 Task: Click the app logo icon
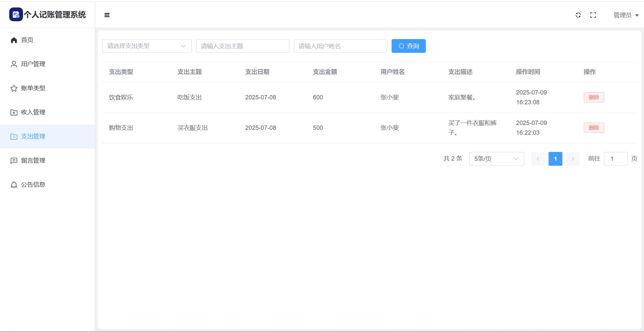click(16, 14)
